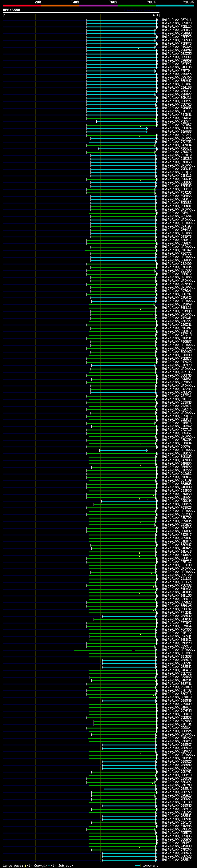Viewport: 197px width, 868px height.
Task: Click the UniRef100_Q685N0 hit label
Action: pyautogui.click(x=176, y=765)
